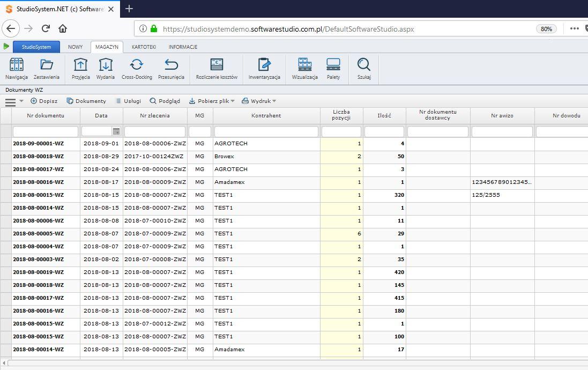Click date cell 2018-08-24
Image resolution: width=588 pixels, height=370 pixels.
(x=101, y=169)
